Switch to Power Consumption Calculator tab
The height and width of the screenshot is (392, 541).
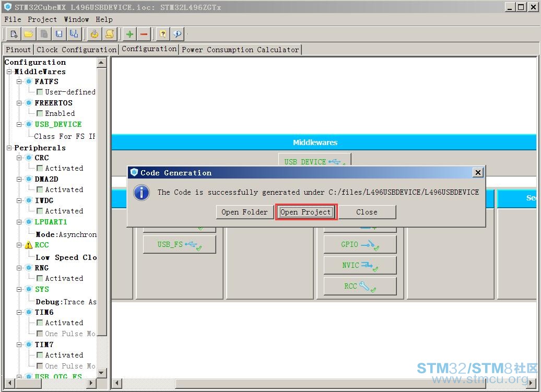(240, 50)
